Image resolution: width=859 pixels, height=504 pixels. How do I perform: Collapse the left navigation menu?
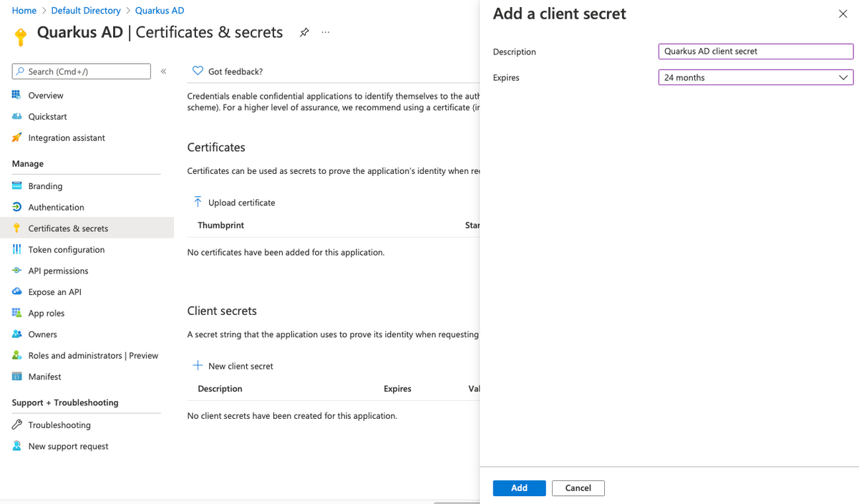[163, 71]
